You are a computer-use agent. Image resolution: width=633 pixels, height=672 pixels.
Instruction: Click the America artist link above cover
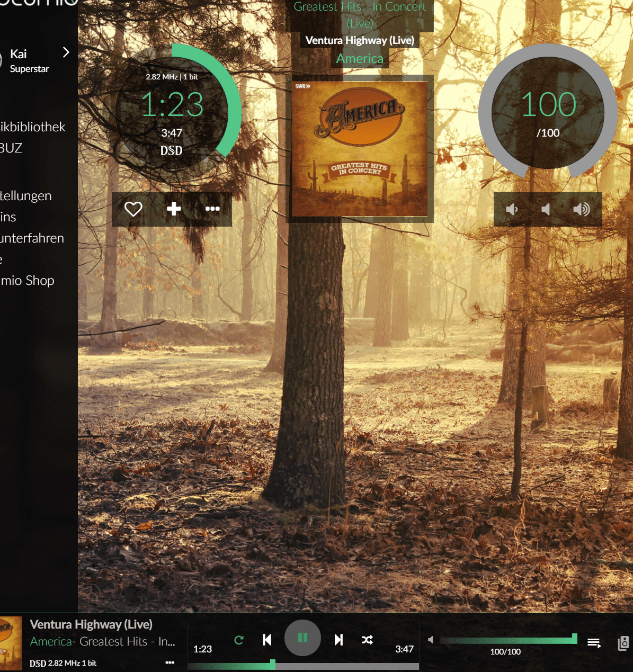click(360, 58)
